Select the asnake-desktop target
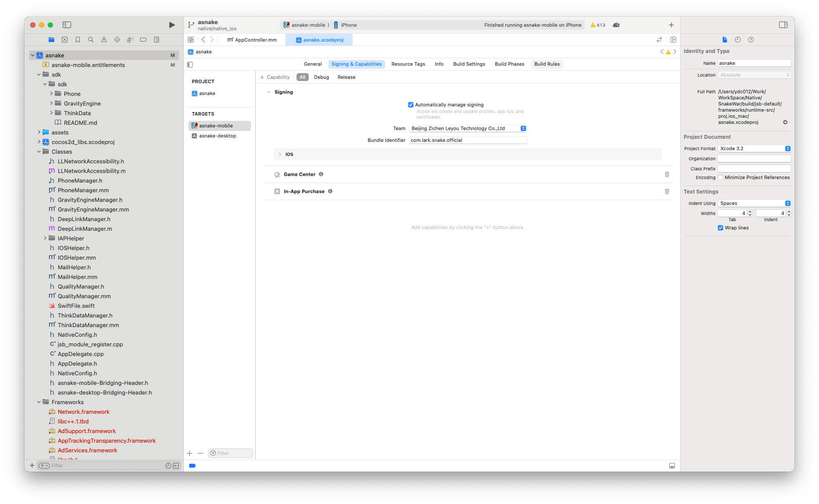 (x=219, y=136)
